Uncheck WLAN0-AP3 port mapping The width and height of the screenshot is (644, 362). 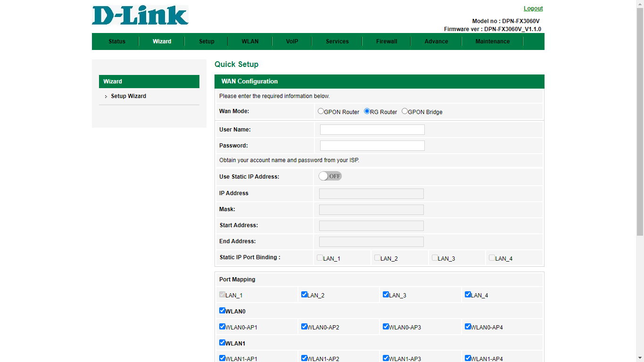[x=386, y=327]
